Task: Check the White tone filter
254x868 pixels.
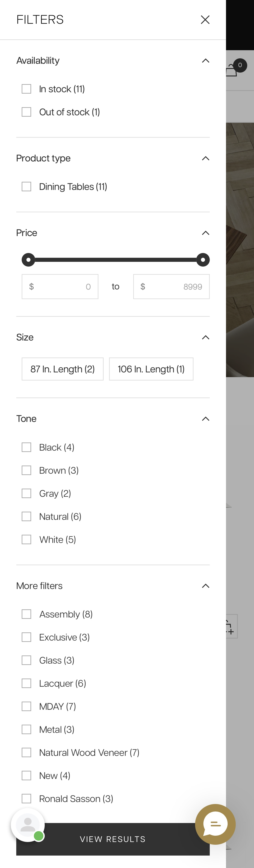Action: [26, 539]
